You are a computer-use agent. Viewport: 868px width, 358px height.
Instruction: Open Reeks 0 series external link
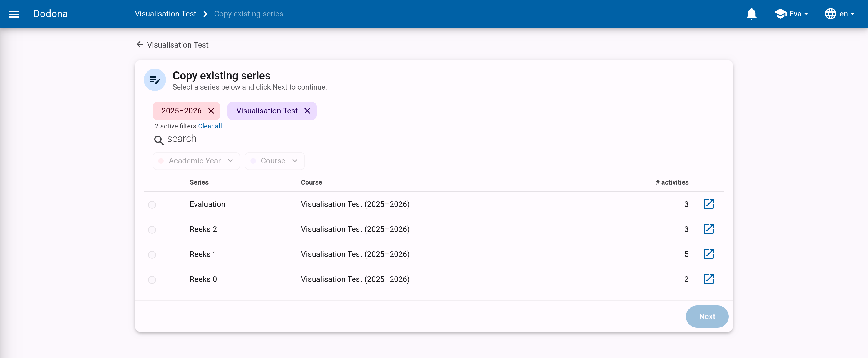point(709,279)
